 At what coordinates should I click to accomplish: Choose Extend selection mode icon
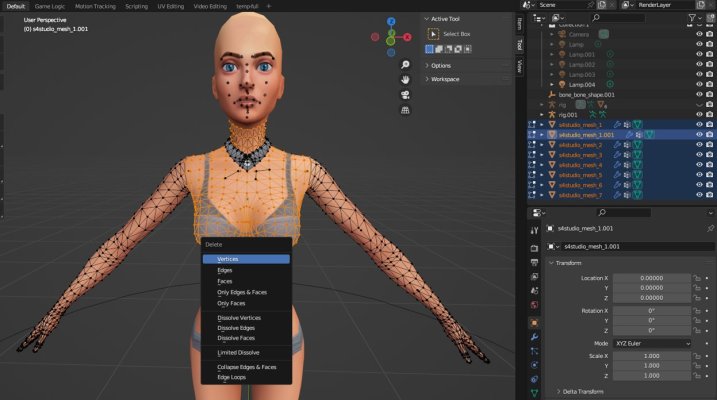click(x=439, y=49)
